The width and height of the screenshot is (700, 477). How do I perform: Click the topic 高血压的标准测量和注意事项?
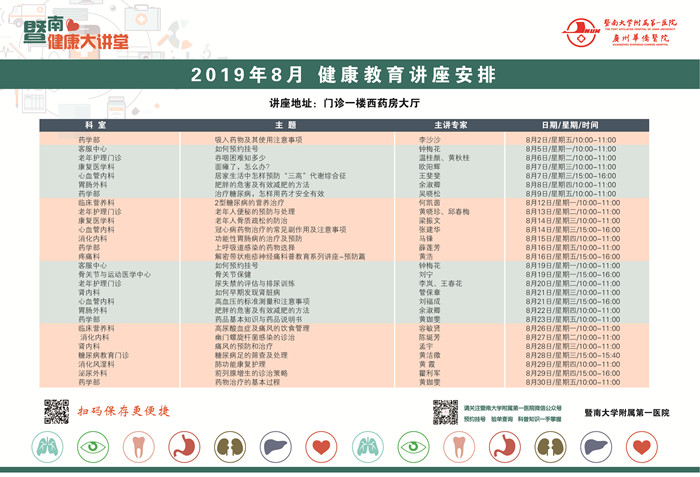pyautogui.click(x=262, y=301)
